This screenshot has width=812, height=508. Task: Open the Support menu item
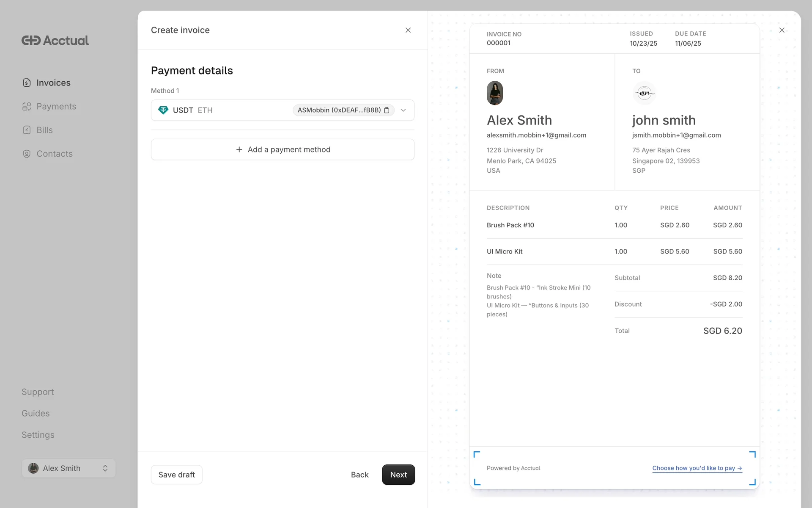pyautogui.click(x=38, y=392)
